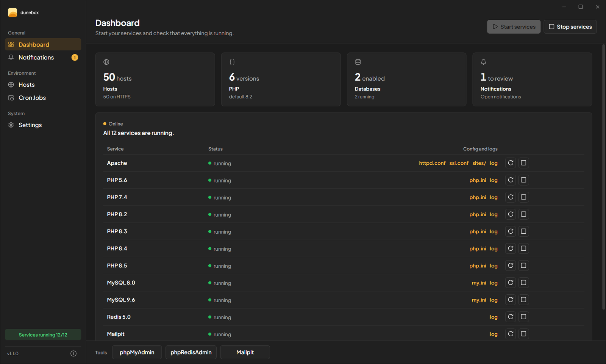Open the Notifications section
The width and height of the screenshot is (606, 364).
43,58
